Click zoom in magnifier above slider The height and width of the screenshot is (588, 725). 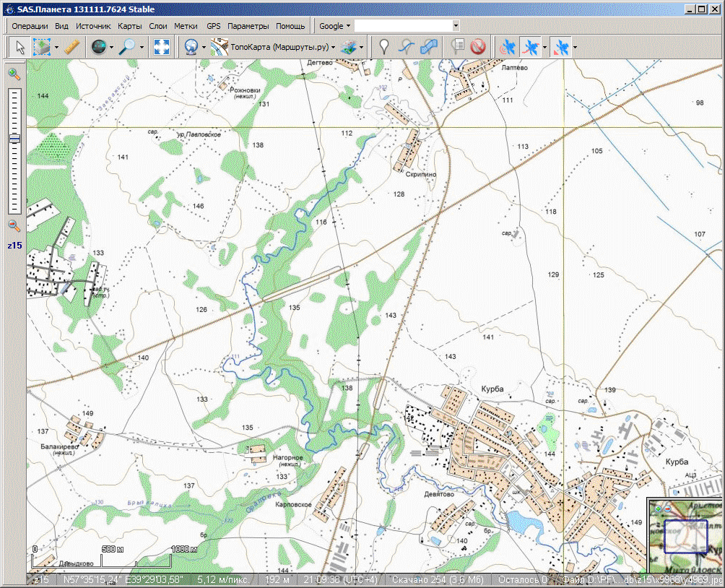point(14,73)
